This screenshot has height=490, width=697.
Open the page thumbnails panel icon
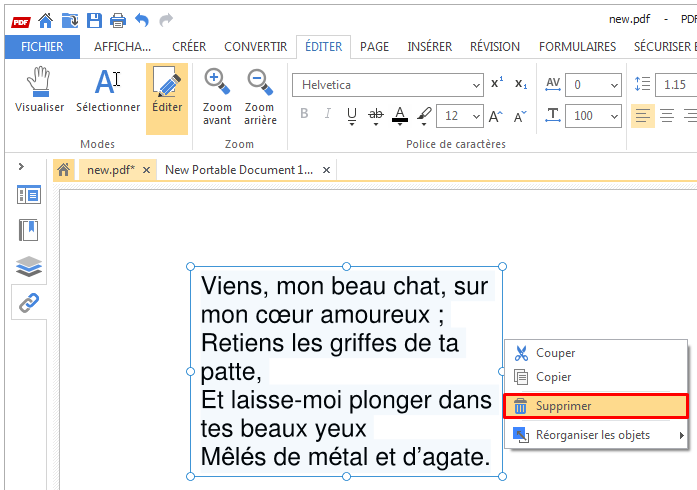click(29, 195)
